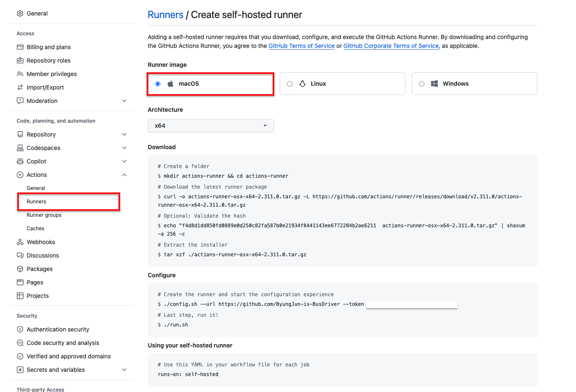576x392 pixels.
Task: Click the Billing and plans card icon
Action: tap(20, 47)
